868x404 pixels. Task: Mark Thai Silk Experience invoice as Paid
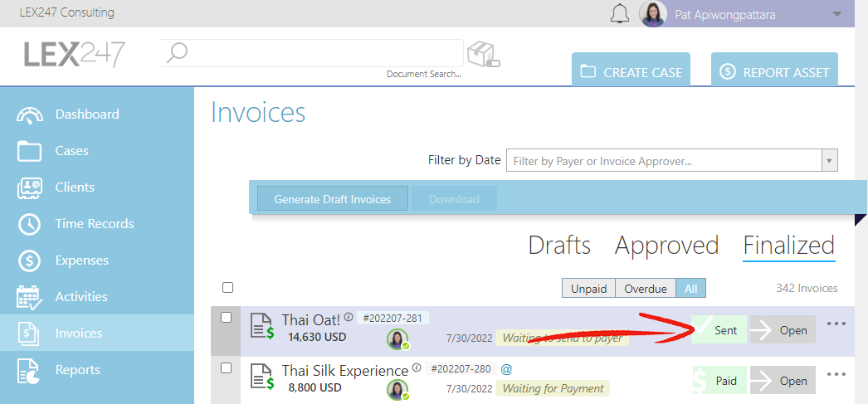[719, 381]
